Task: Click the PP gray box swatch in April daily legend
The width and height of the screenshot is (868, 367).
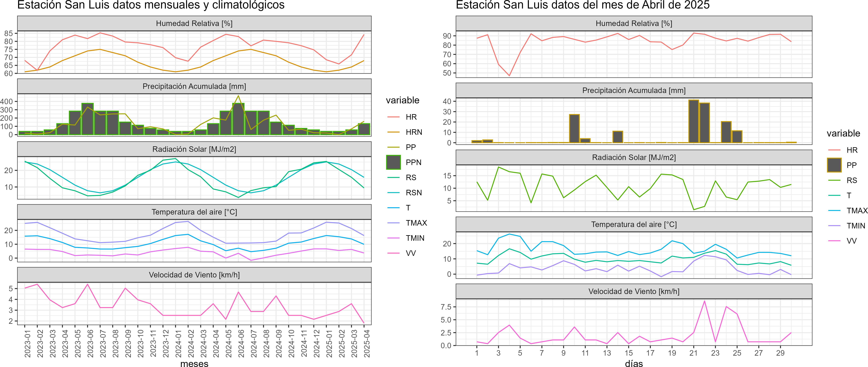Action: pos(834,165)
